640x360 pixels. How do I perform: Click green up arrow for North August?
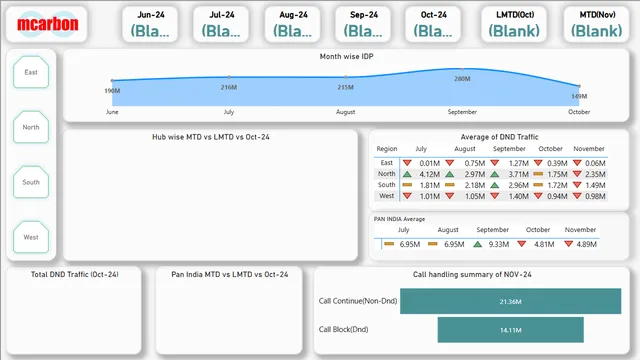click(450, 174)
